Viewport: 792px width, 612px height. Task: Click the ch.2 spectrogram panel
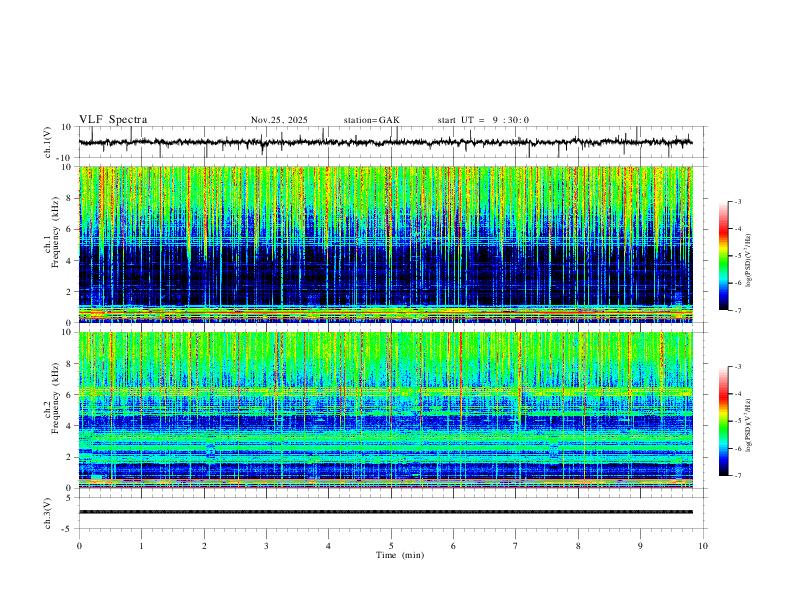click(386, 410)
